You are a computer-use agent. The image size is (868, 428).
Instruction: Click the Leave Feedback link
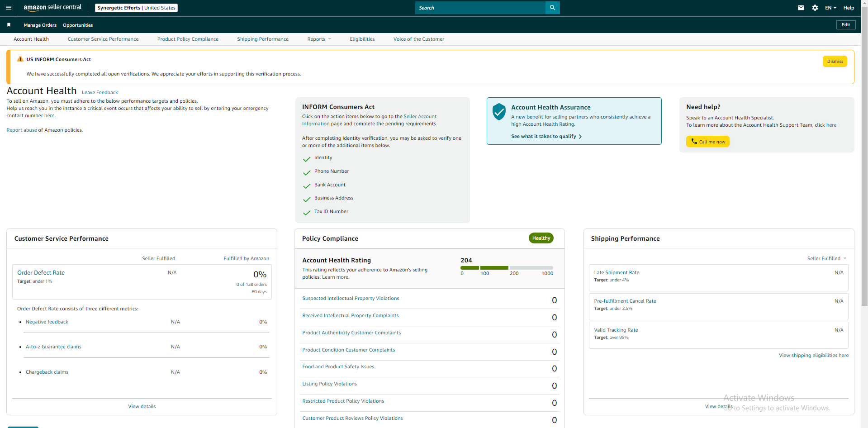click(100, 92)
